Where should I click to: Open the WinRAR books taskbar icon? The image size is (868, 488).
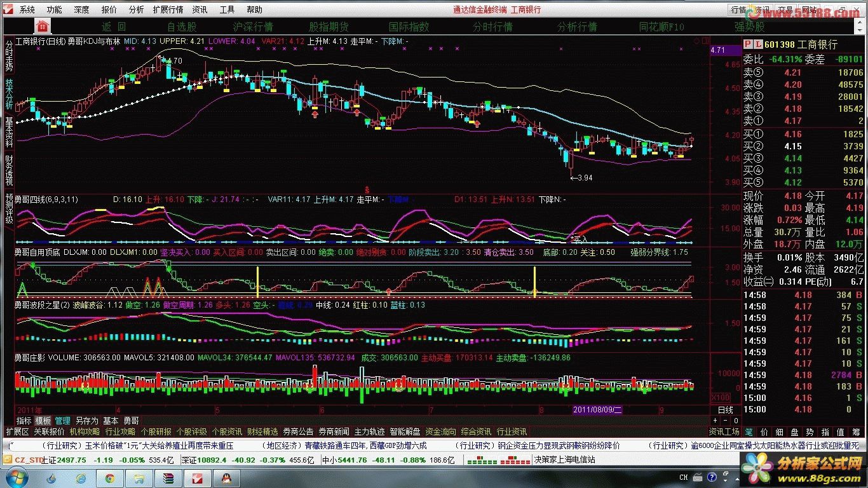tap(168, 478)
